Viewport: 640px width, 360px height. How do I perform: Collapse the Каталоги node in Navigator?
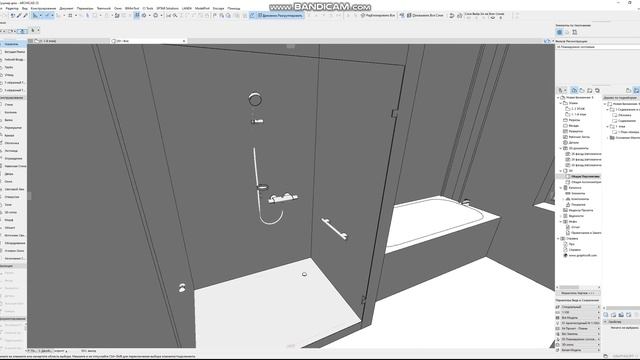(561, 188)
